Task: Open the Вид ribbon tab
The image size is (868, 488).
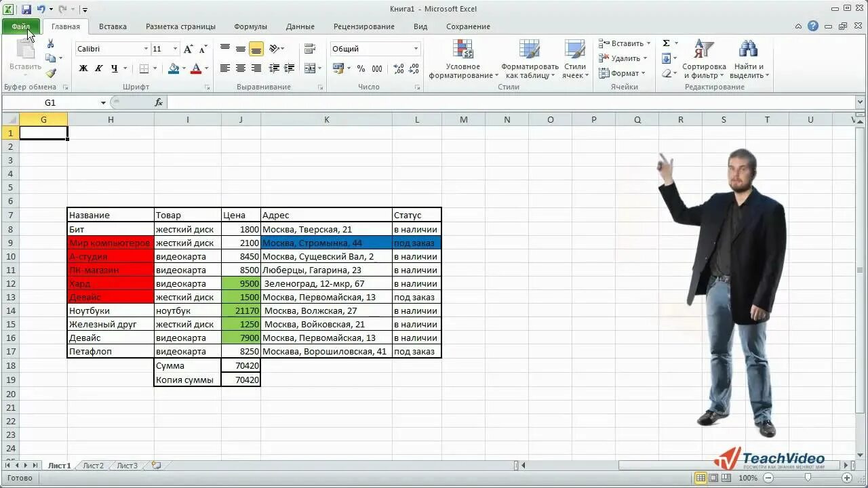Action: click(420, 26)
